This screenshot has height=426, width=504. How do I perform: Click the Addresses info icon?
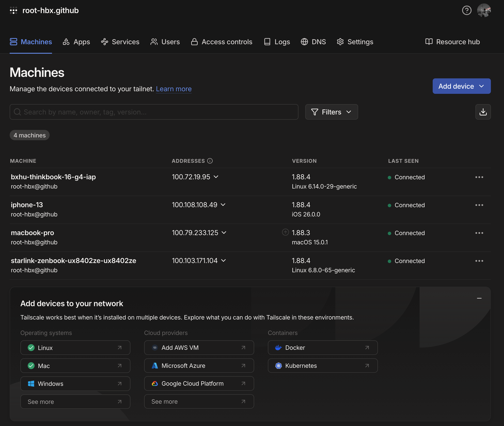(210, 161)
